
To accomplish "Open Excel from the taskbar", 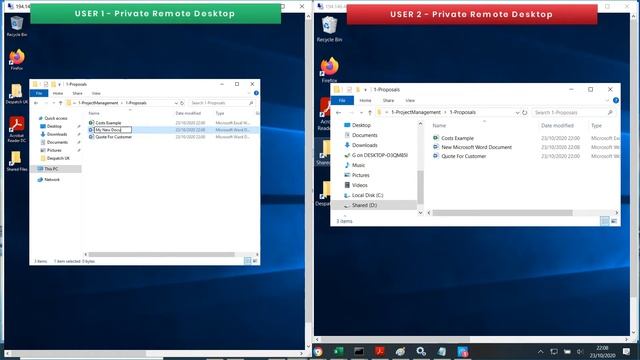I will click(338, 351).
